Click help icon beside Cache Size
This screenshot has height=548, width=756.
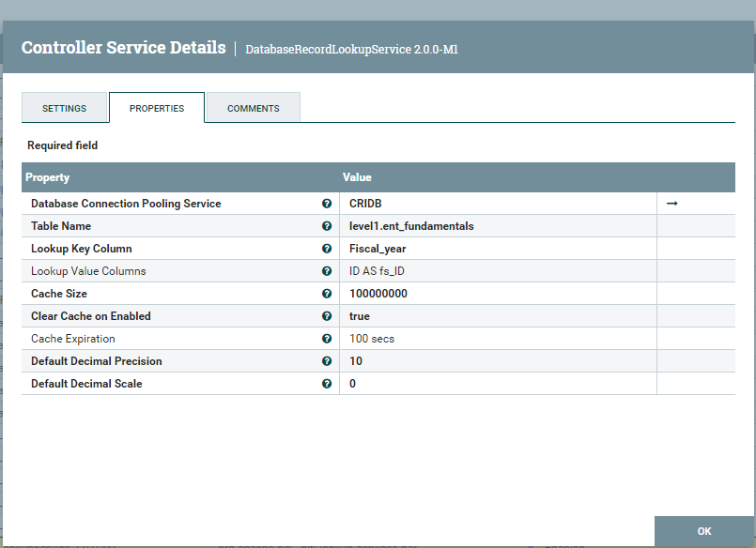(x=327, y=294)
